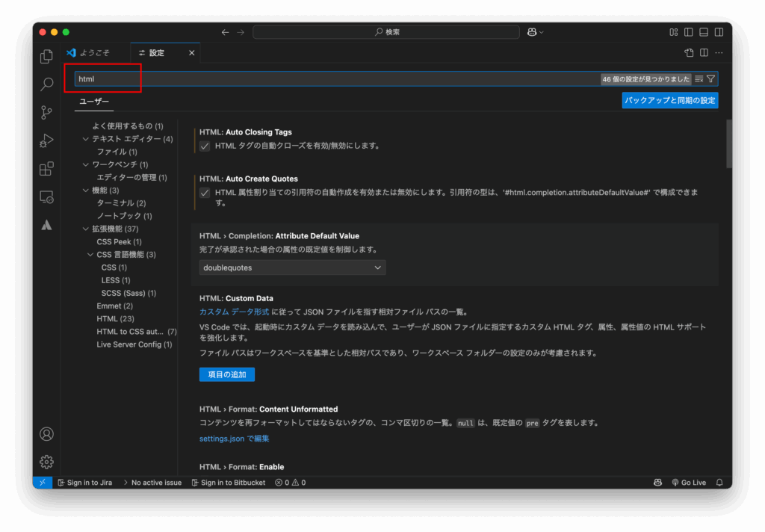Viewport: 765px width, 532px height.
Task: Open the Explorer view in activity bar
Action: coord(46,56)
